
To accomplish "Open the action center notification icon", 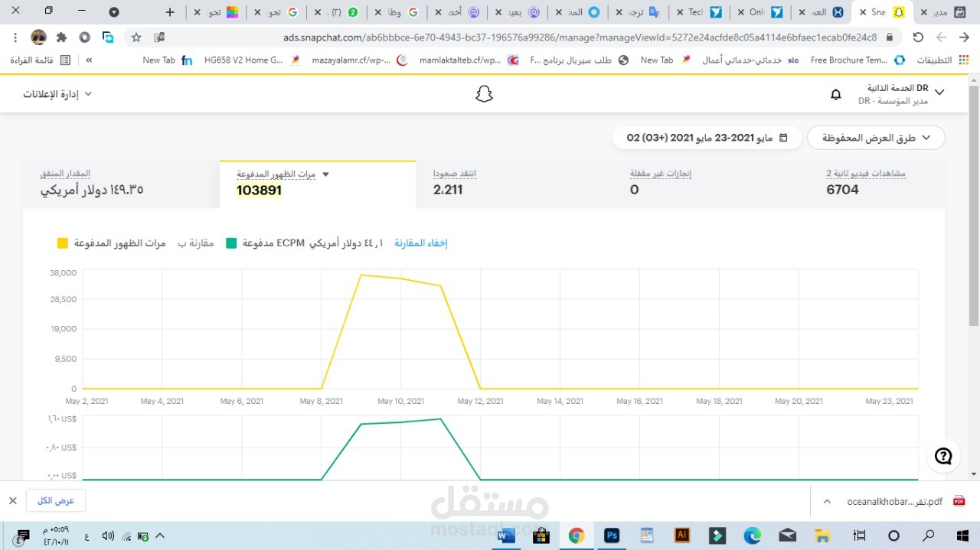I will coord(23,535).
